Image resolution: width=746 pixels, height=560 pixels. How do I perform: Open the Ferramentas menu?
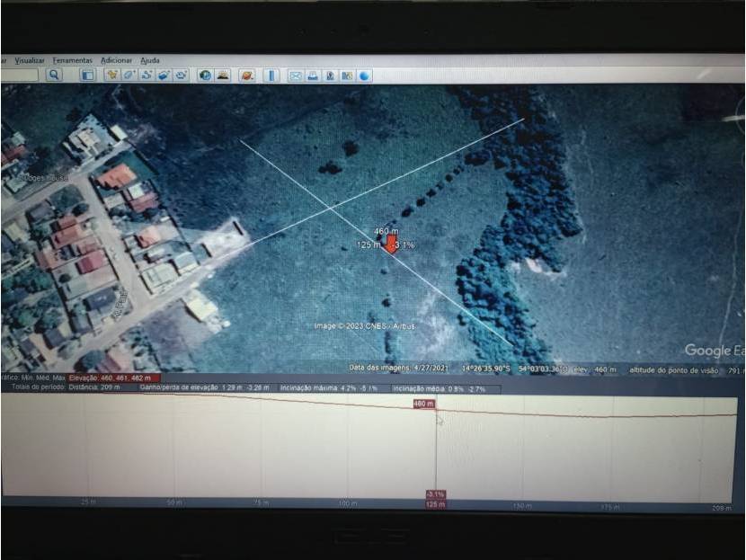(x=72, y=60)
